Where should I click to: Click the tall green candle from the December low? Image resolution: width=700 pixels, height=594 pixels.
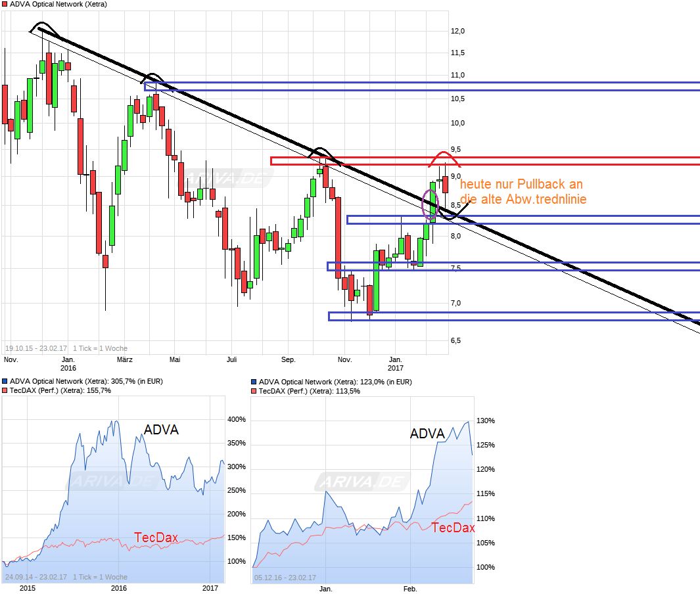[377, 281]
